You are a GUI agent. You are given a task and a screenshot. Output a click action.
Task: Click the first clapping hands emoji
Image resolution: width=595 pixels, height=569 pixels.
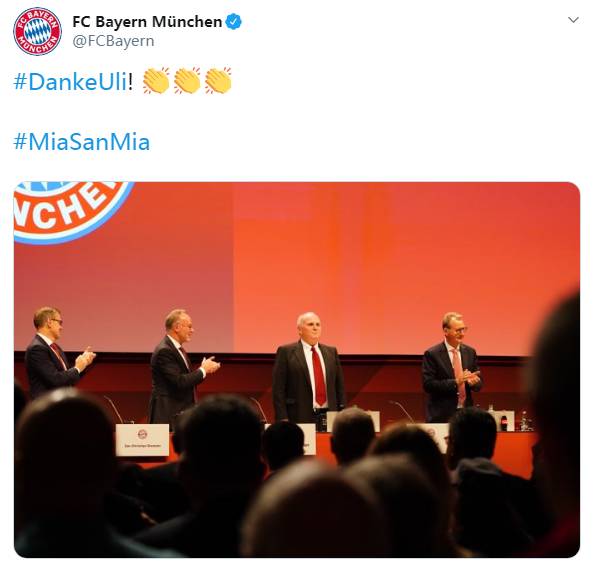click(156, 80)
